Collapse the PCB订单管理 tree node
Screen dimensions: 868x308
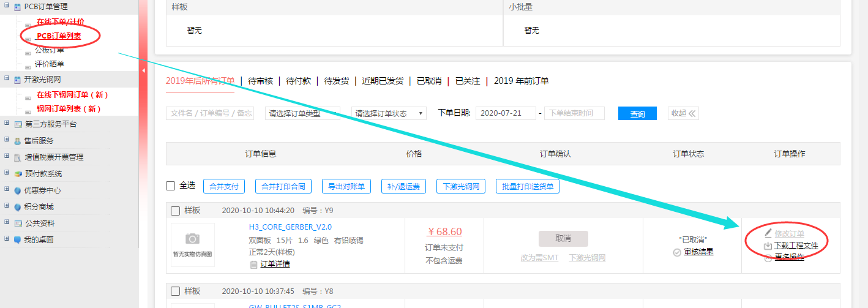[7, 6]
